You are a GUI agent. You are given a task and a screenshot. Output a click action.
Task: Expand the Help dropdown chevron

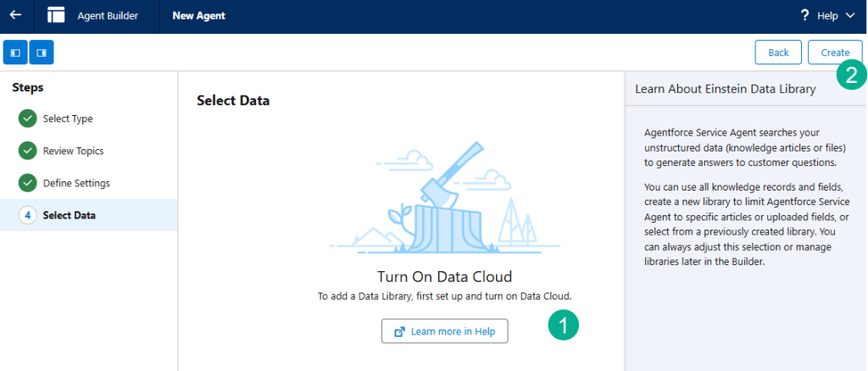850,15
